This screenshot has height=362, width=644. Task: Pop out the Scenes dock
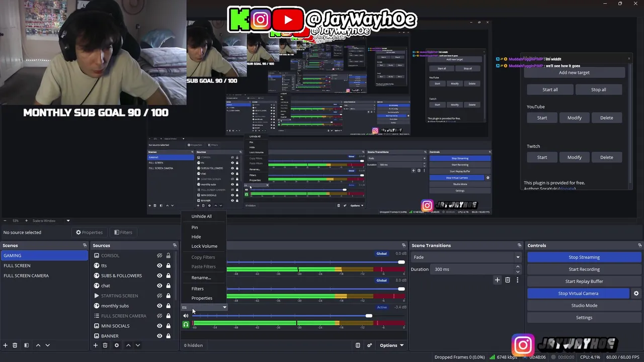click(85, 245)
